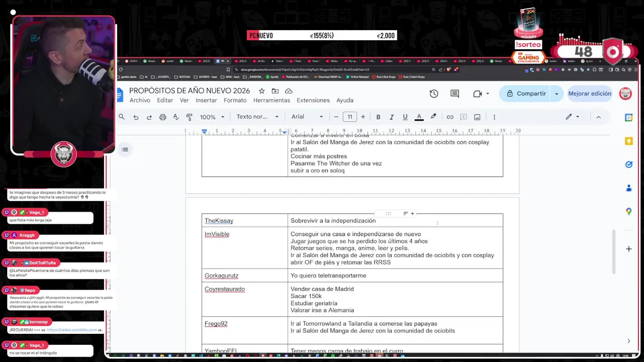The height and width of the screenshot is (362, 644).
Task: Open the Editar menu
Action: 165,100
